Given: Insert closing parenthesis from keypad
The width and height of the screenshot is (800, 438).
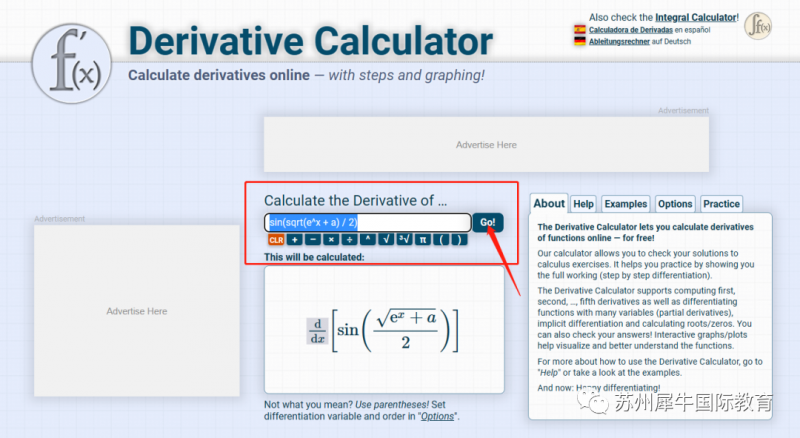Looking at the screenshot, I should point(459,240).
